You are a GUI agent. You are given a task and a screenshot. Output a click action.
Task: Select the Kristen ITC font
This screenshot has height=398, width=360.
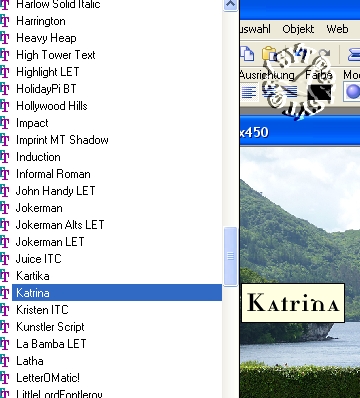coord(42,310)
